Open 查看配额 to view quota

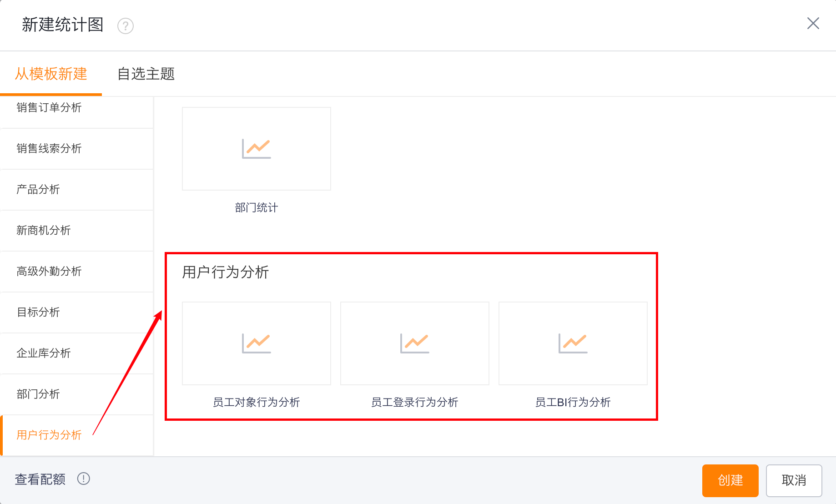(x=40, y=479)
